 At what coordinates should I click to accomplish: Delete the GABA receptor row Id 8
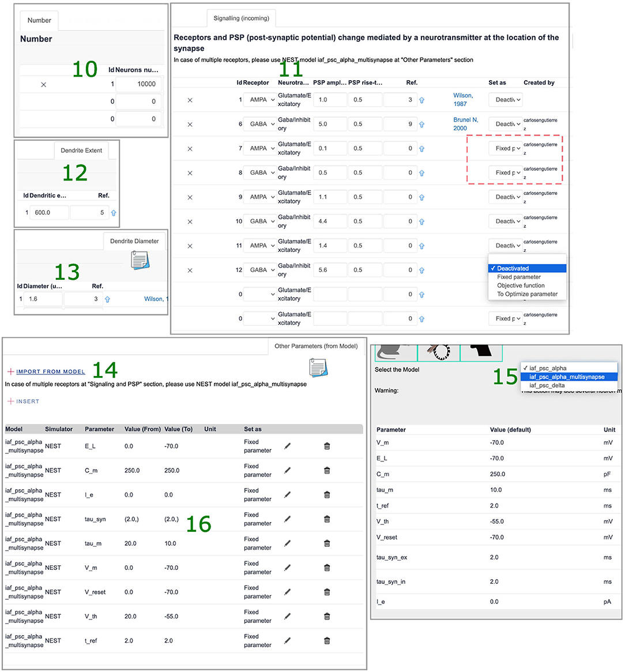[190, 173]
